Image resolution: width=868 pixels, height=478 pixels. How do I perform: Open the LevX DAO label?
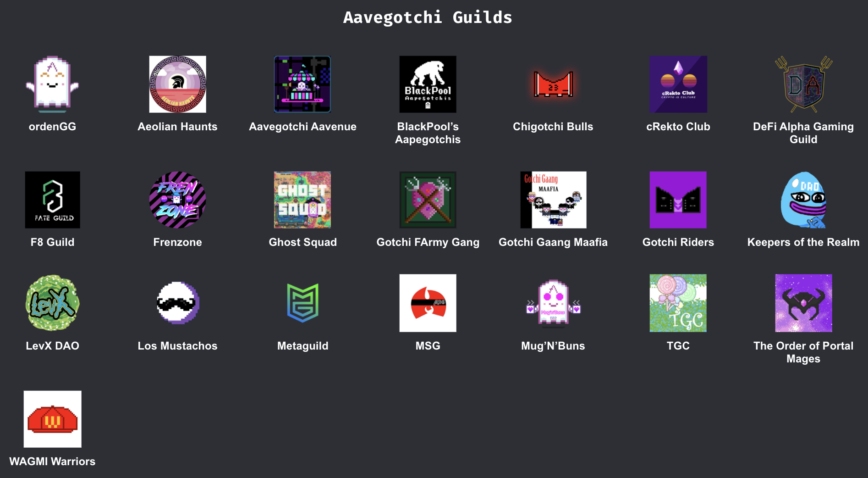(52, 346)
